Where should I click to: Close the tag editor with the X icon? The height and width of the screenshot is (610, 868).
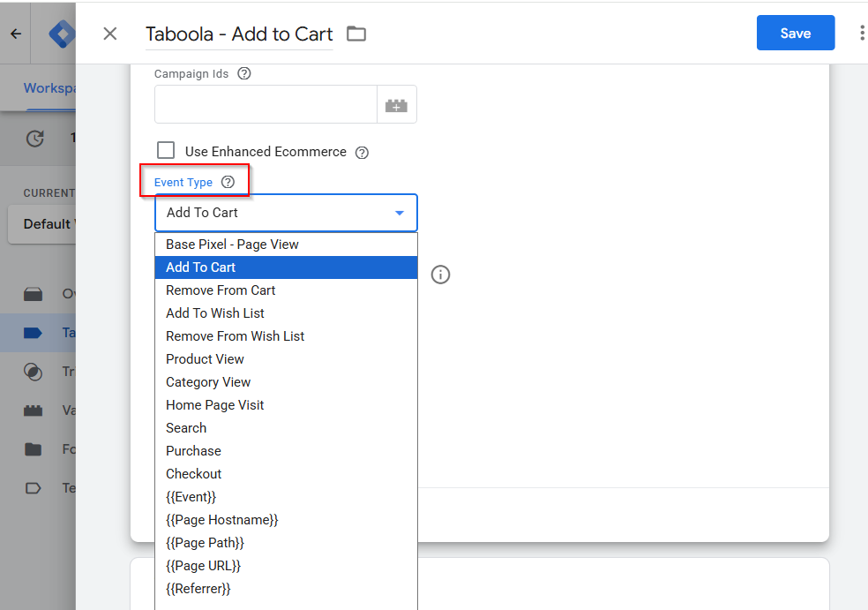click(x=110, y=34)
